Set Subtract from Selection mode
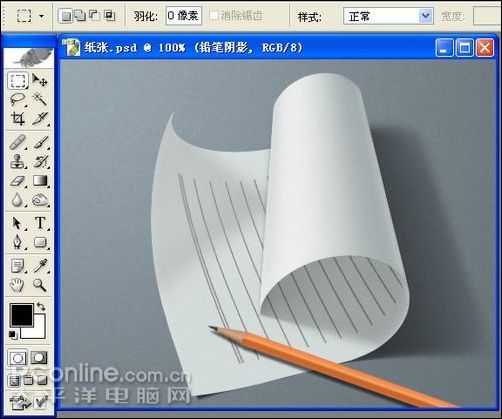The image size is (502, 419). pyautogui.click(x=95, y=16)
